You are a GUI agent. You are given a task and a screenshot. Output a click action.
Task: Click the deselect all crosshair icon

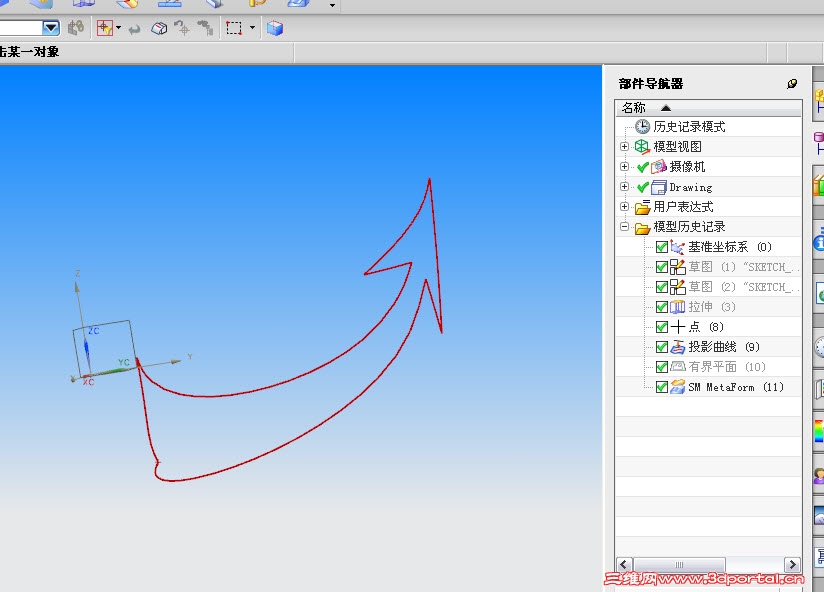tap(182, 28)
